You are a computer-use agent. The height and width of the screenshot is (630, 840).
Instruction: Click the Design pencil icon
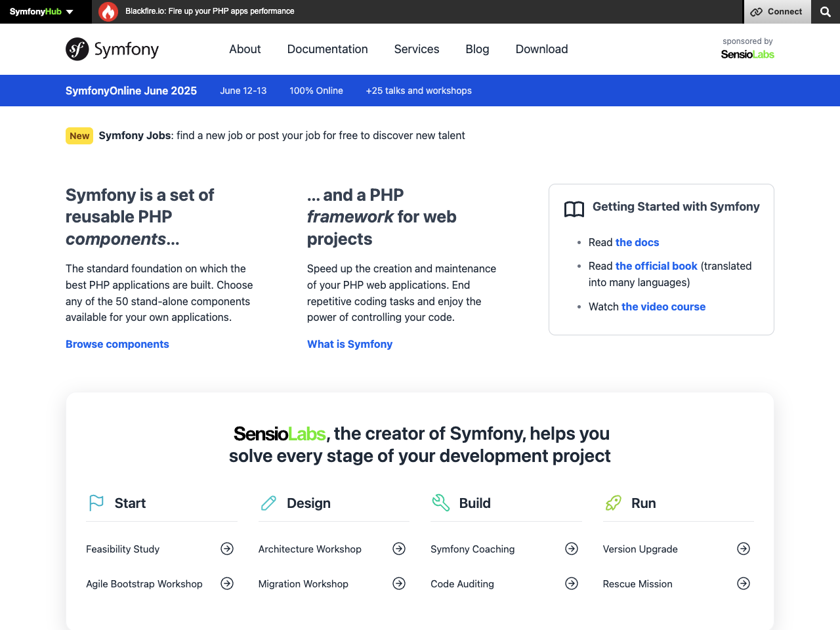[x=268, y=503]
